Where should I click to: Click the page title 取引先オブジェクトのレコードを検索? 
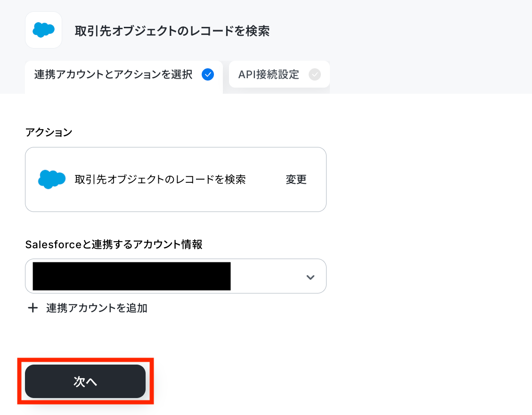point(172,31)
